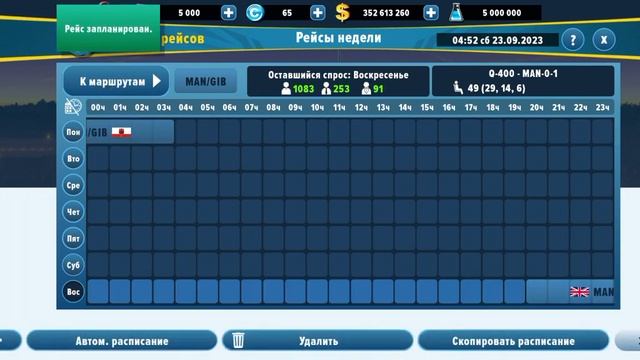
Task: Click the Thursday 02ч schedule cell
Action: [x=142, y=212]
